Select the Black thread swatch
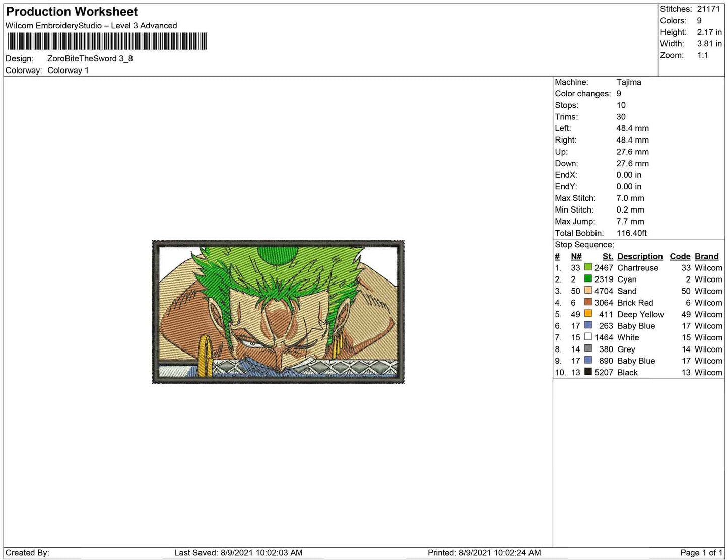This screenshot has height=560, width=728. pos(588,372)
